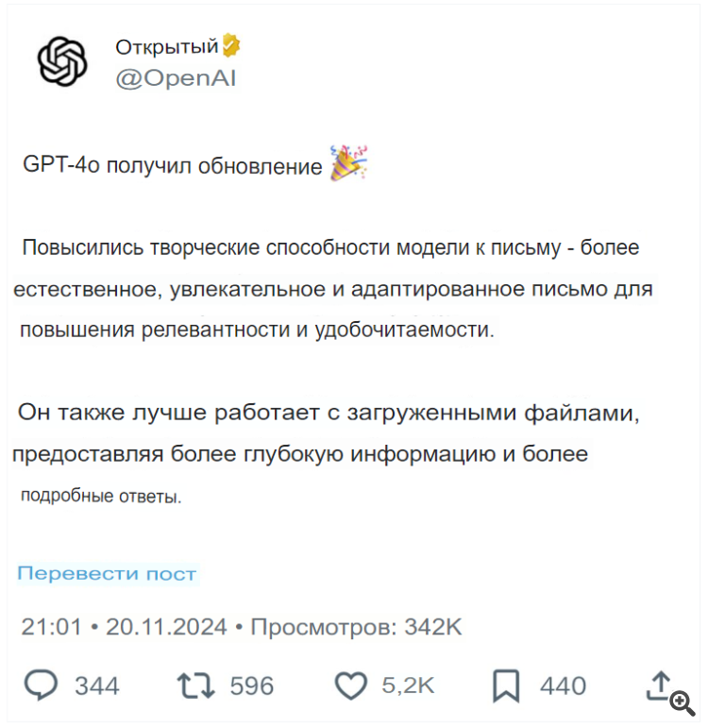Open the Открытый profile name
Image resolution: width=708 pixels, height=728 pixels.
pyautogui.click(x=167, y=46)
